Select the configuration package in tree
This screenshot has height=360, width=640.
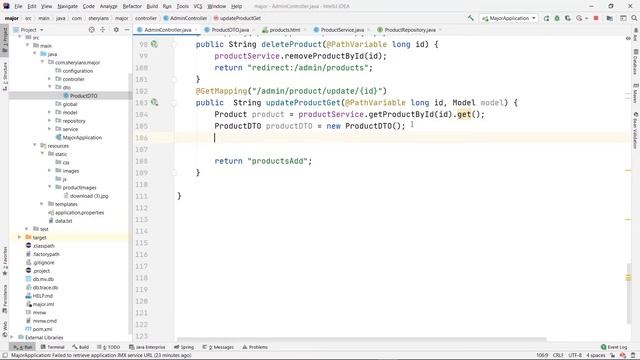point(74,71)
